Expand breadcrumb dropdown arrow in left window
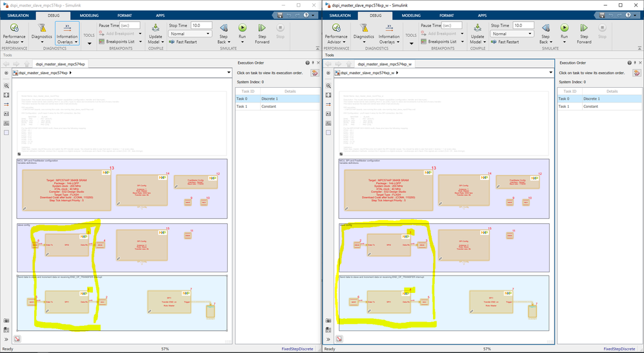The width and height of the screenshot is (644, 353). [229, 73]
